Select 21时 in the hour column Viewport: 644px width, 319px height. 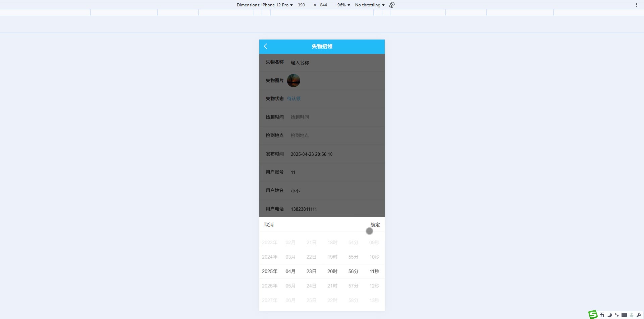(332, 286)
